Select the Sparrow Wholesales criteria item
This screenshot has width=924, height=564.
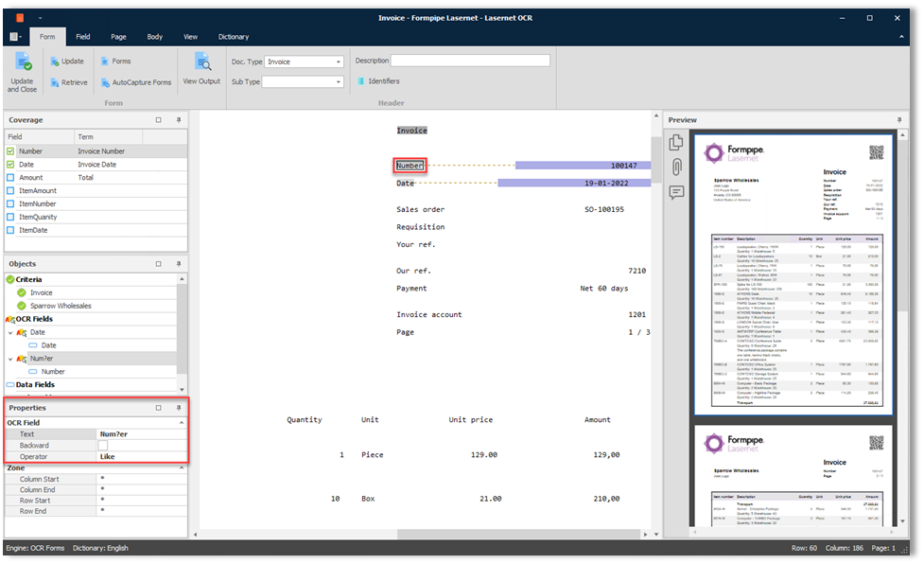tap(61, 306)
